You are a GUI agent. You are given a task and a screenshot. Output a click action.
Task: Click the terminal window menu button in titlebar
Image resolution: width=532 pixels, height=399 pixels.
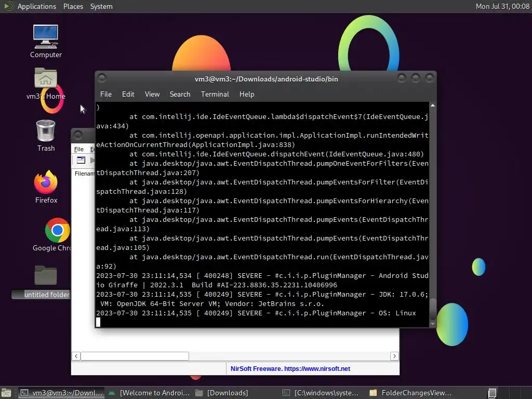(102, 78)
